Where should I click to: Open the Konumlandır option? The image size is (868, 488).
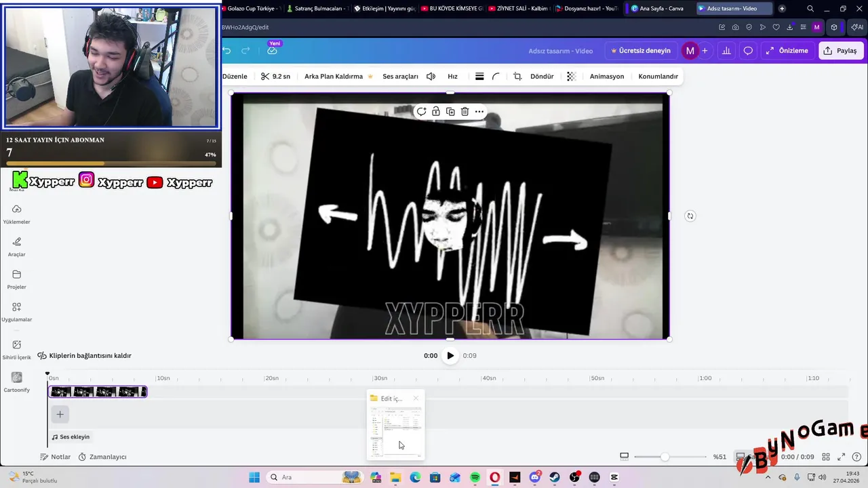point(658,77)
